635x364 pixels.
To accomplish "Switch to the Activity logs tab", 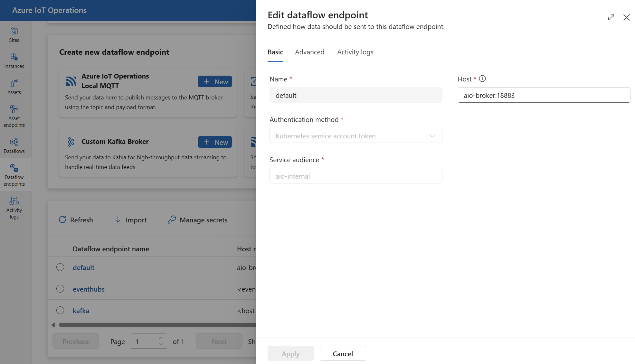I will pyautogui.click(x=355, y=52).
